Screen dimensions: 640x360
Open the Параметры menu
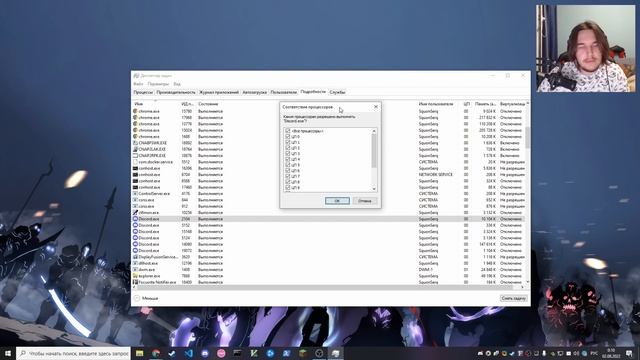[158, 84]
